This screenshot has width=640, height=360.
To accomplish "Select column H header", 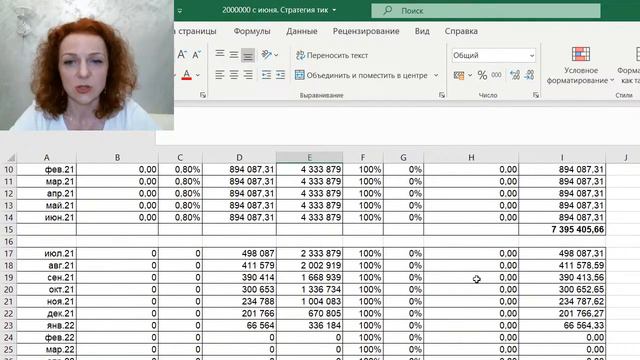I will coord(471,157).
